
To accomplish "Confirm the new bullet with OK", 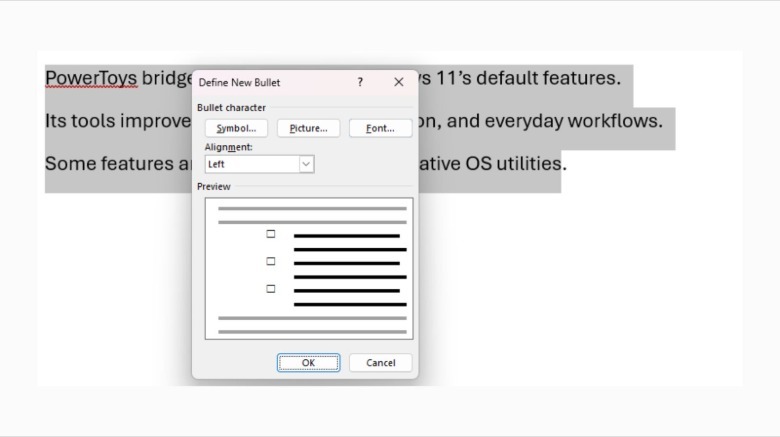I will [308, 363].
